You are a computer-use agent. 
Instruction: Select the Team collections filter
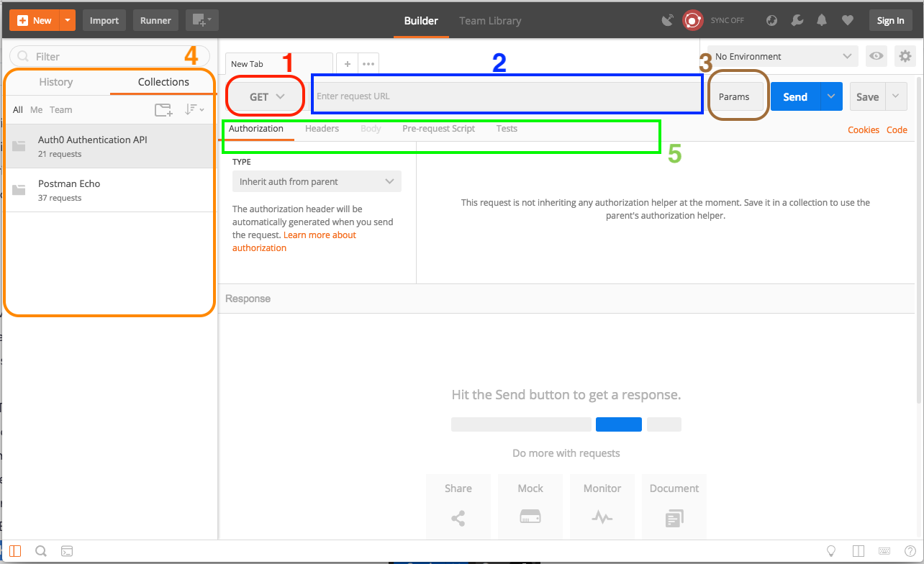pyautogui.click(x=61, y=110)
